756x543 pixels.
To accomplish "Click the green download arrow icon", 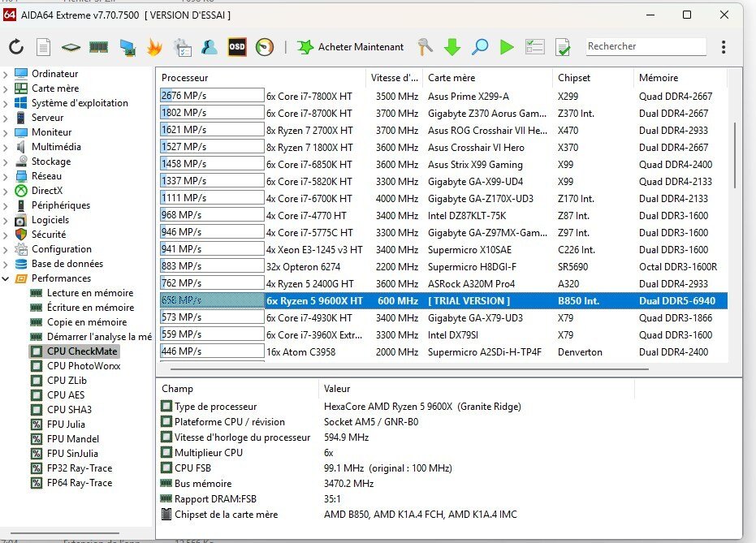I will [452, 47].
